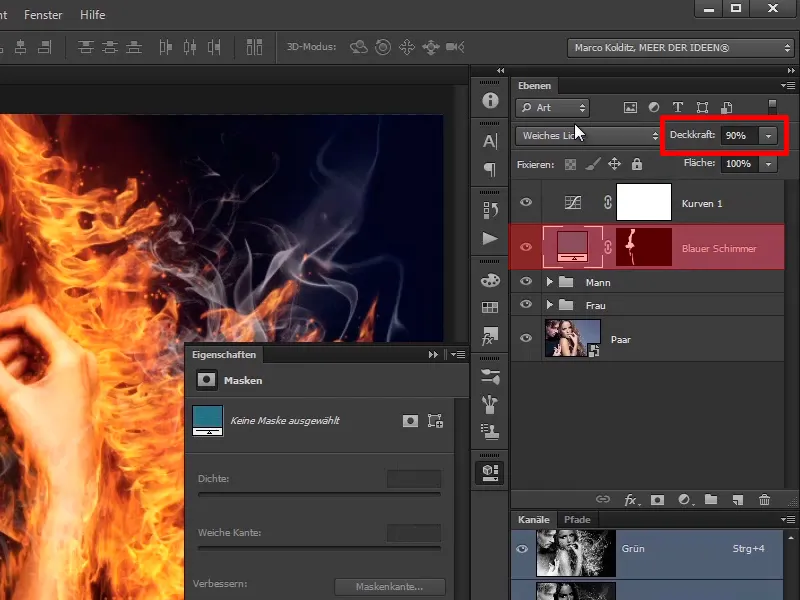This screenshot has height=600, width=800.
Task: Select 3D zoom camera icon
Action: click(455, 47)
